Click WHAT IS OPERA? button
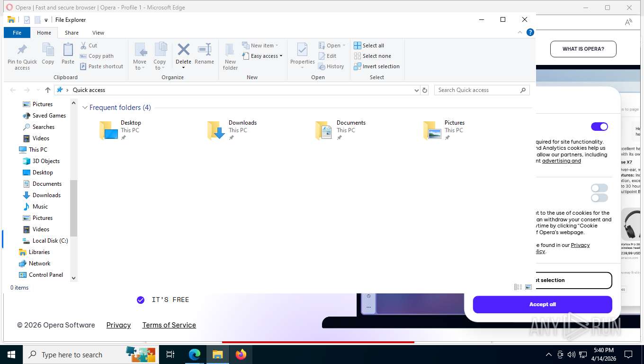This screenshot has height=364, width=644. click(x=583, y=49)
